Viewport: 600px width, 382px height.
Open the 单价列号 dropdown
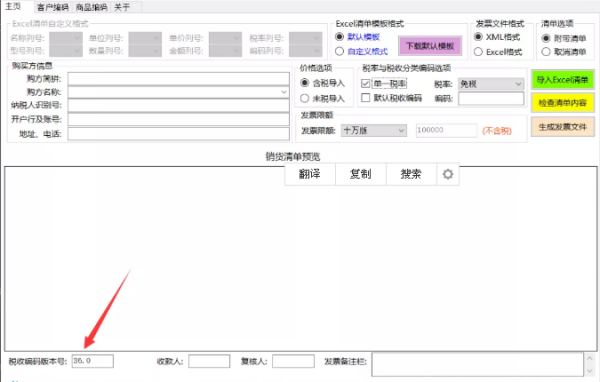(x=225, y=38)
